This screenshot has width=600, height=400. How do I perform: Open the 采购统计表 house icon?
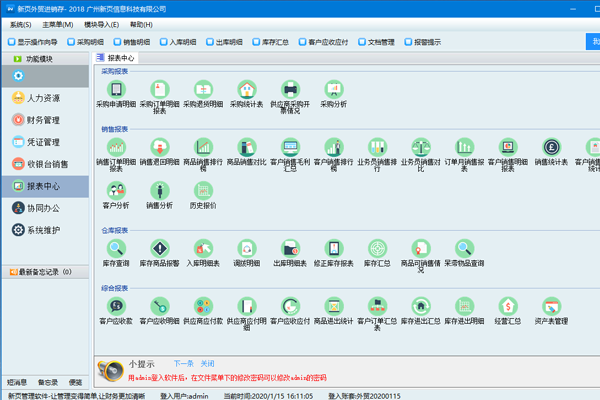(247, 90)
